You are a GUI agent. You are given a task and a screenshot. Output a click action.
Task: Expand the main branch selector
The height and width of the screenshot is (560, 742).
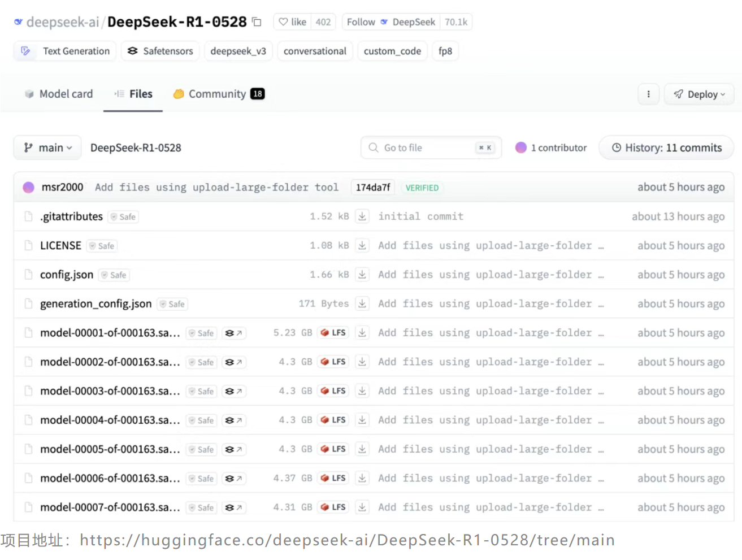point(47,147)
